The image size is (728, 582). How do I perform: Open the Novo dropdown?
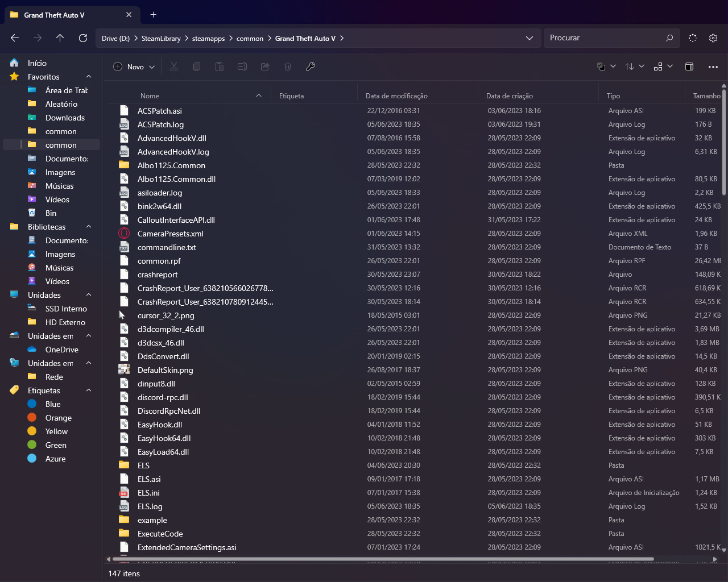(x=134, y=66)
